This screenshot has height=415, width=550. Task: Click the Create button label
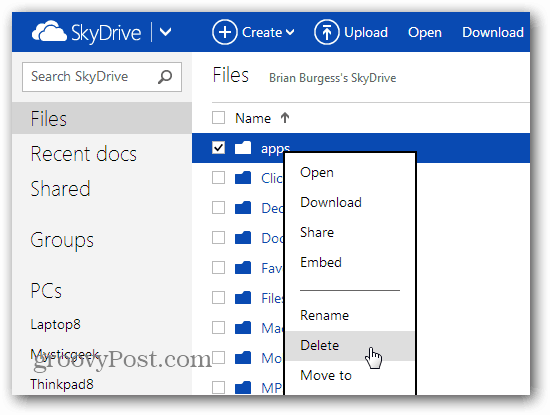coord(262,32)
